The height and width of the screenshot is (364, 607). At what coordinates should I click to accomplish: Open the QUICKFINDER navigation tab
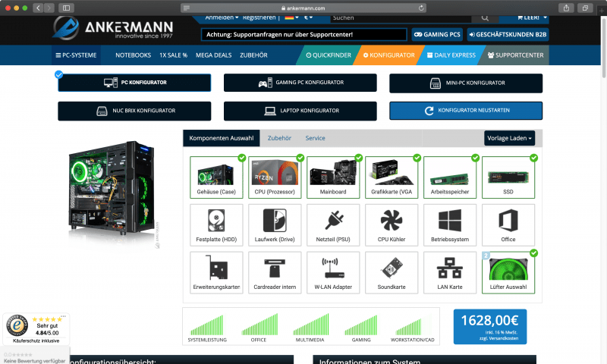click(329, 55)
